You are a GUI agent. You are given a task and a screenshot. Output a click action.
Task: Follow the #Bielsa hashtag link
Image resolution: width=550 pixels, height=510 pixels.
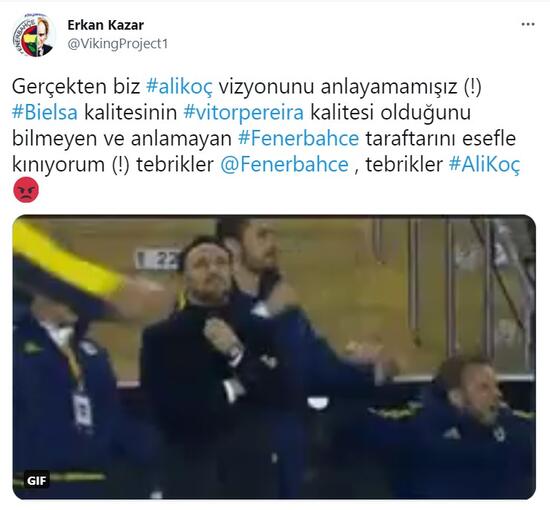pos(45,113)
